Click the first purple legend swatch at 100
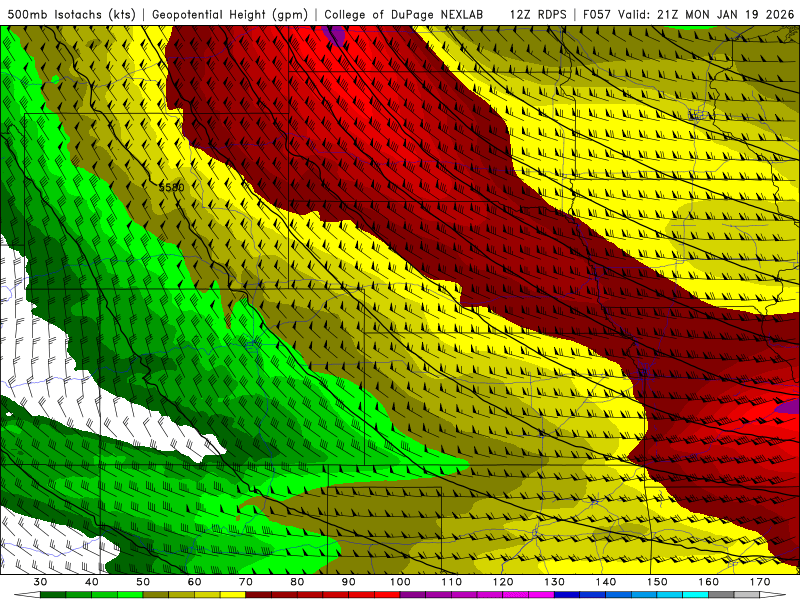 pos(413,594)
